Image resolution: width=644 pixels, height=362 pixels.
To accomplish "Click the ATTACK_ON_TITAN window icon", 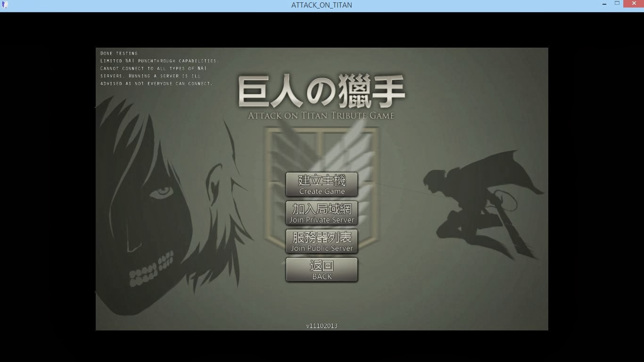I will (5, 5).
